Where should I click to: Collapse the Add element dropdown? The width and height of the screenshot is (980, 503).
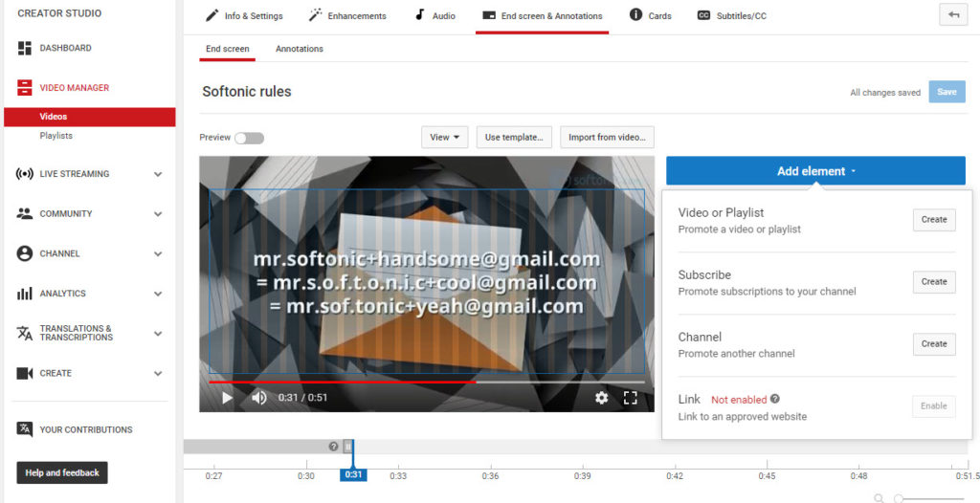click(815, 171)
